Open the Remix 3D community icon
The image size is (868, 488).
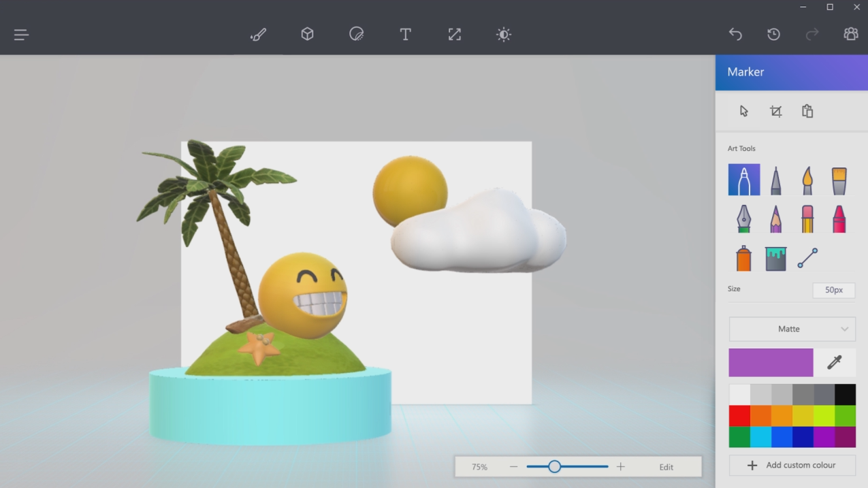click(x=851, y=34)
